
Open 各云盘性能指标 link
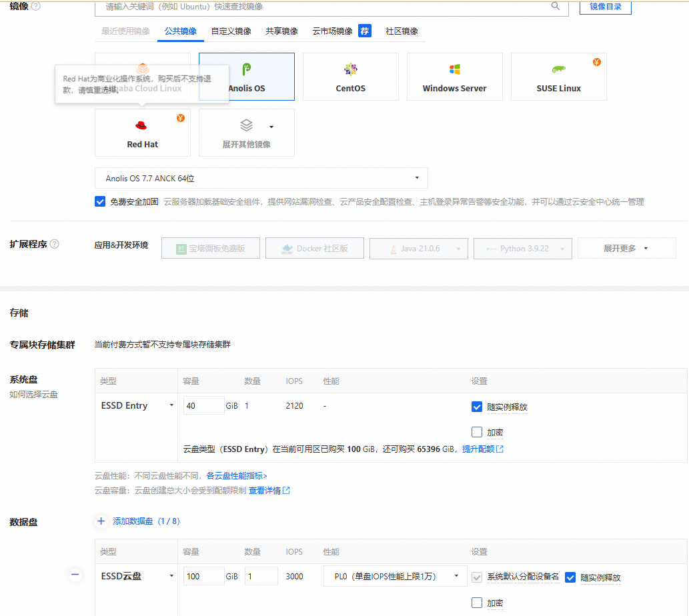[x=236, y=476]
